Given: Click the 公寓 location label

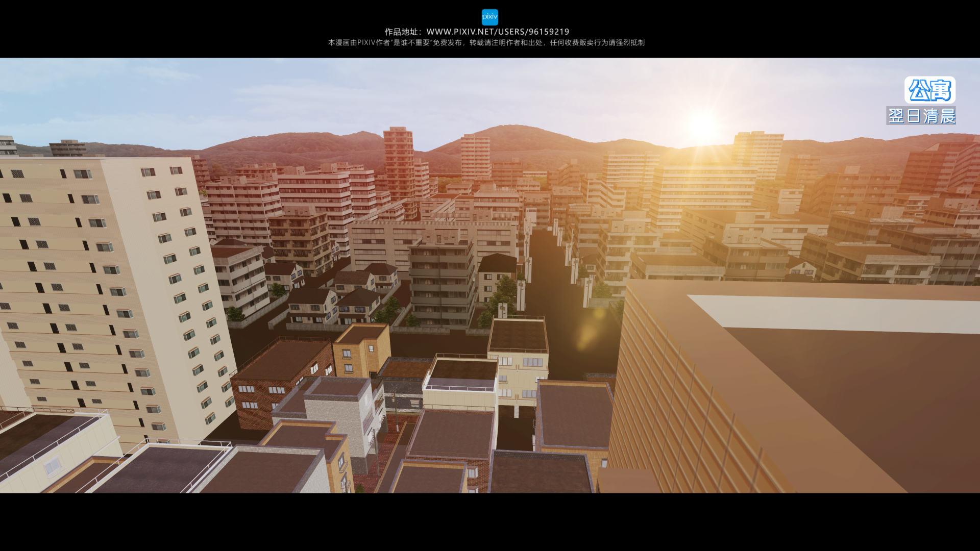Looking at the screenshot, I should [x=930, y=91].
